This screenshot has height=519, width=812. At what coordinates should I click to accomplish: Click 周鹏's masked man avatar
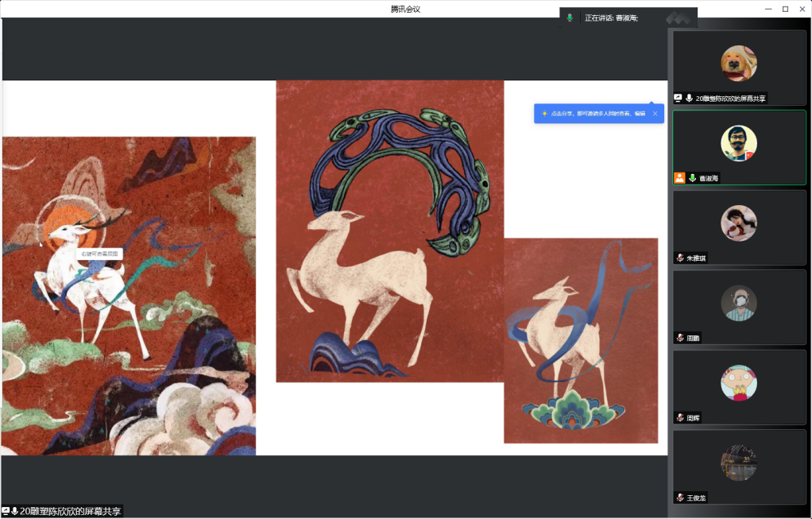[738, 303]
